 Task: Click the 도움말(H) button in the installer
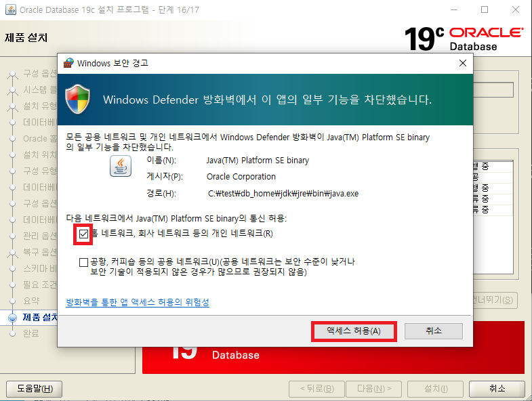[x=35, y=388]
